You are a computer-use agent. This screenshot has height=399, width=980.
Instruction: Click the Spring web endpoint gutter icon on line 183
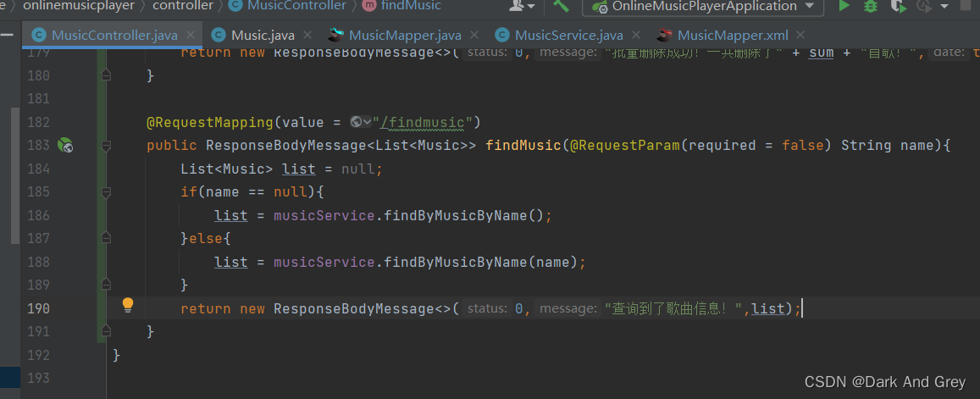tap(65, 146)
